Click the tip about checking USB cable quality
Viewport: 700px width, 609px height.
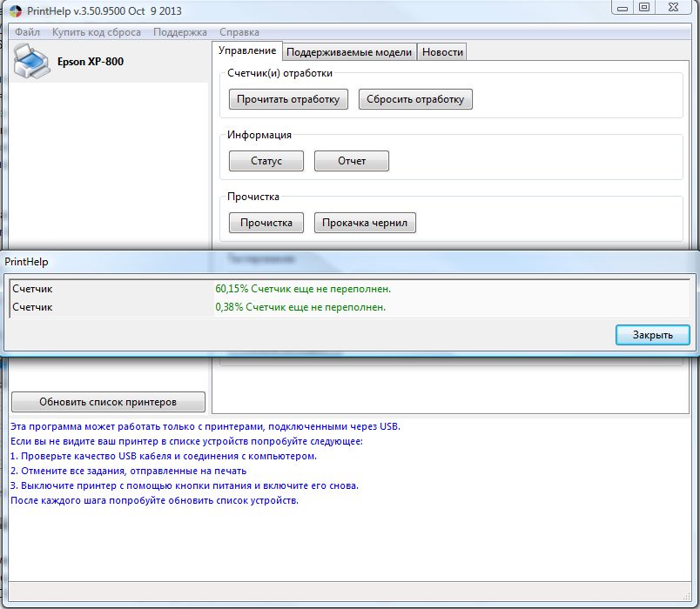point(164,457)
